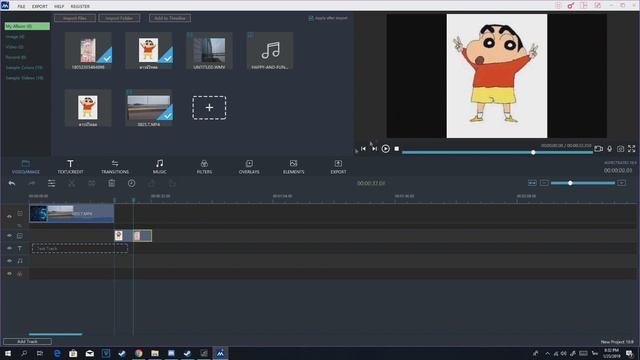Open the clip edit settings sliders icon
This screenshot has width=640, height=360.
point(51,183)
